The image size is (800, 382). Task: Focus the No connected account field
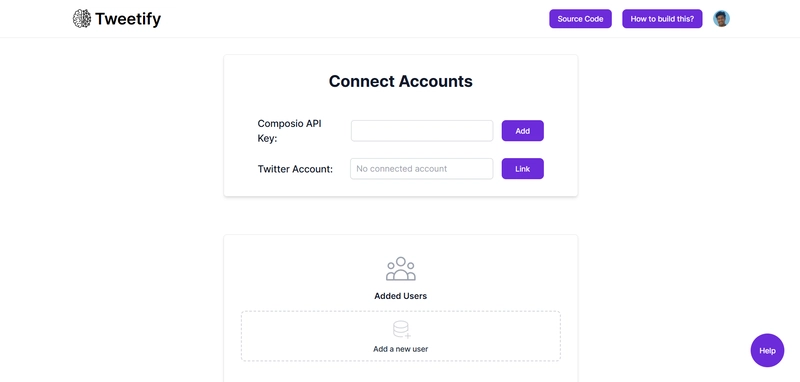[421, 169]
